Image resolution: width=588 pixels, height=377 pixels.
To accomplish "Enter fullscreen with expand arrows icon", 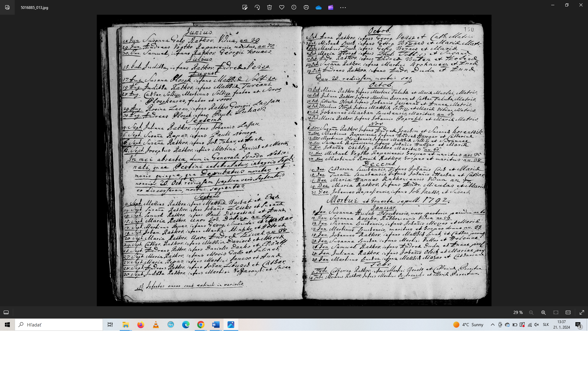I will click(582, 312).
